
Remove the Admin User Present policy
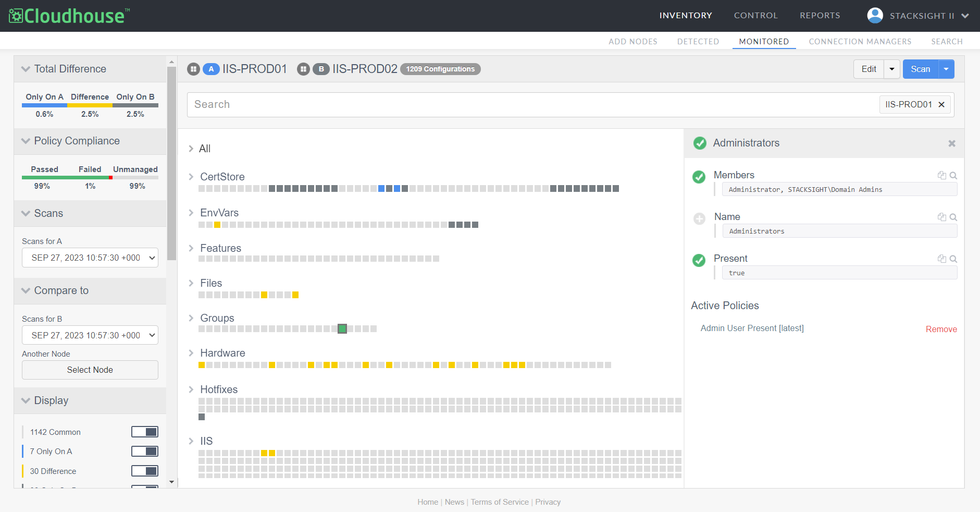941,329
